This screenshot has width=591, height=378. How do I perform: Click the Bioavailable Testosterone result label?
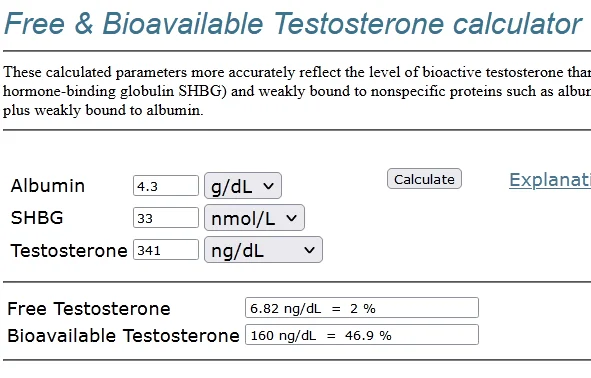tap(123, 335)
